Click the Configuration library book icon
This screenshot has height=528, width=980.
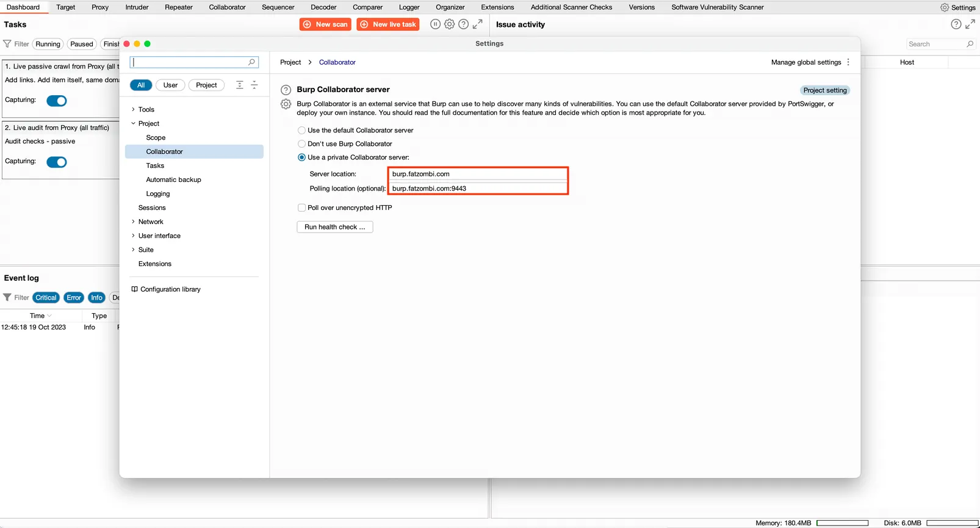(135, 289)
